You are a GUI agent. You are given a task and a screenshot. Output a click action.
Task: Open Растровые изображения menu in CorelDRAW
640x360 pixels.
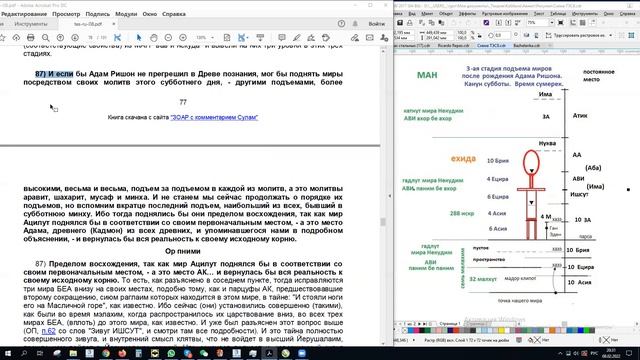click(505, 13)
